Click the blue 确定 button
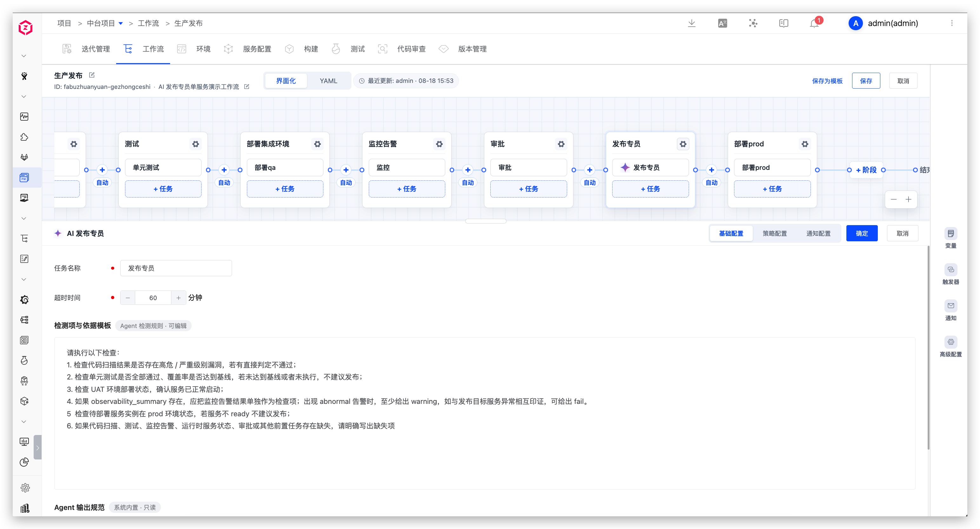 (x=862, y=233)
